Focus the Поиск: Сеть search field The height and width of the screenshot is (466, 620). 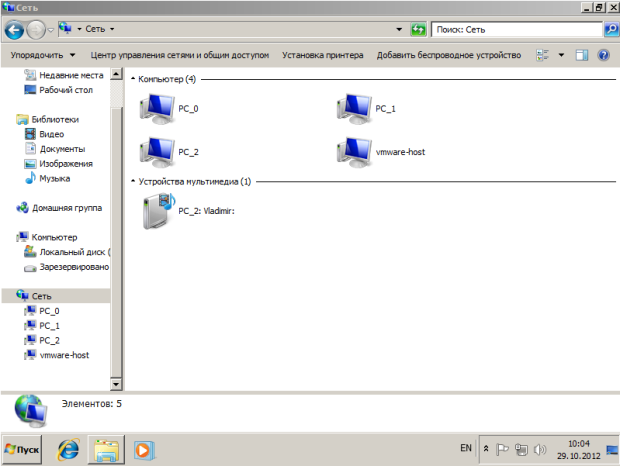[516, 30]
